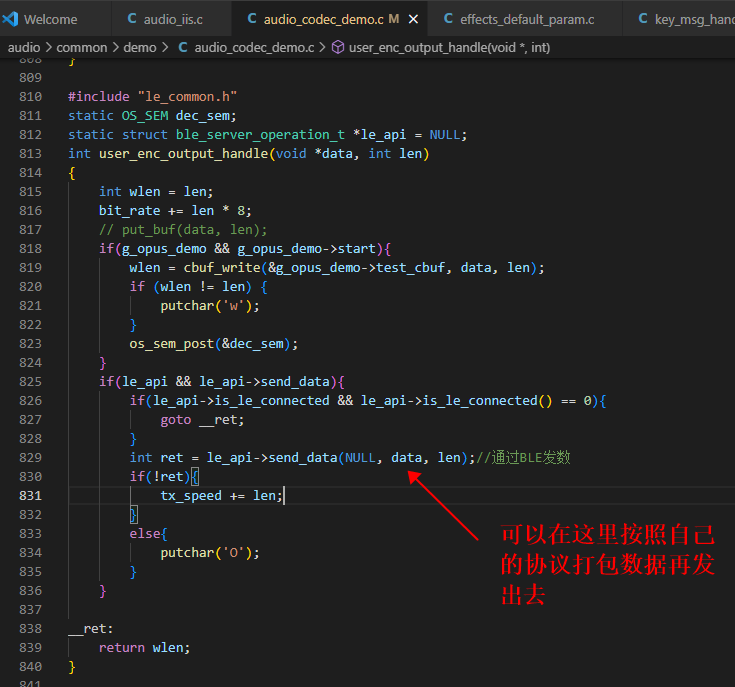The width and height of the screenshot is (735, 687).
Task: Click the 通过BLE发数 comment on line 829
Action: tap(523, 457)
